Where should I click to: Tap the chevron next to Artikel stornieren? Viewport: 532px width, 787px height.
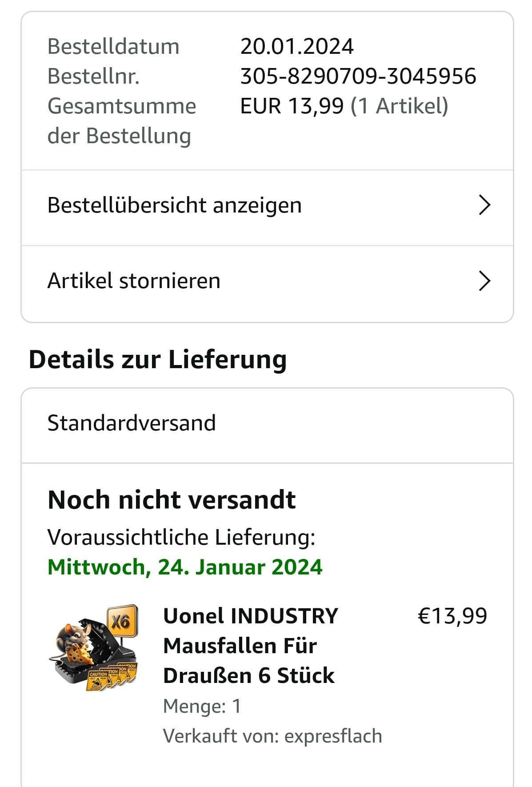click(484, 281)
